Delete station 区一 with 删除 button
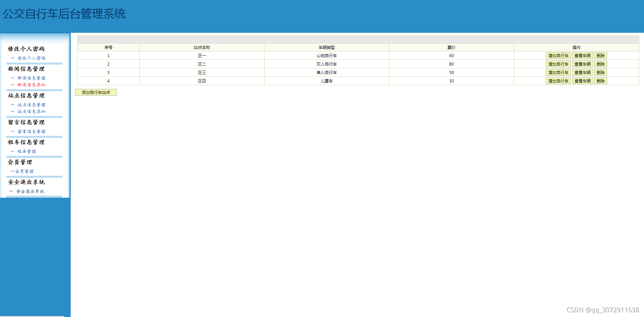Image resolution: width=644 pixels, height=317 pixels. click(601, 55)
